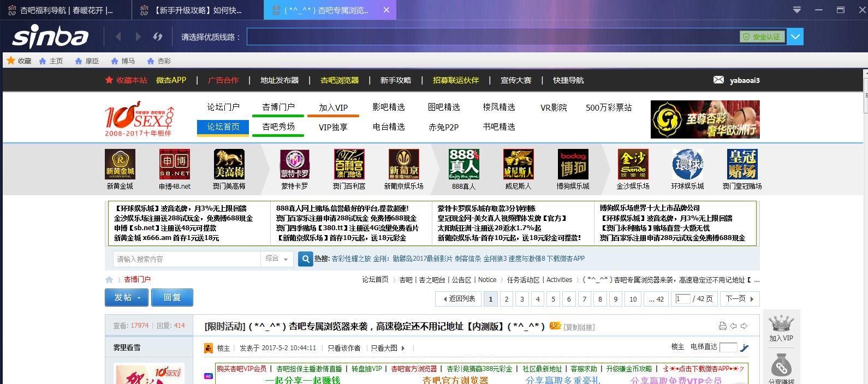Click the 申博48.net icon
868x384 pixels.
point(175,164)
